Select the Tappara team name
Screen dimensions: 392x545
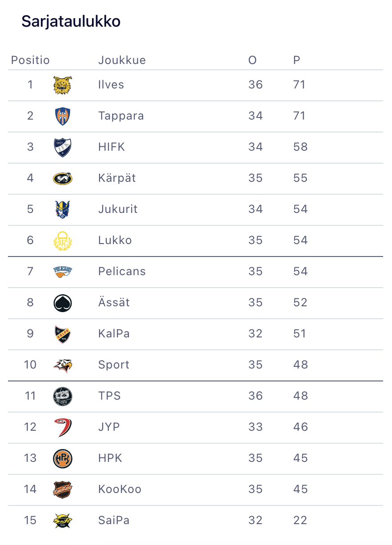coord(121,116)
